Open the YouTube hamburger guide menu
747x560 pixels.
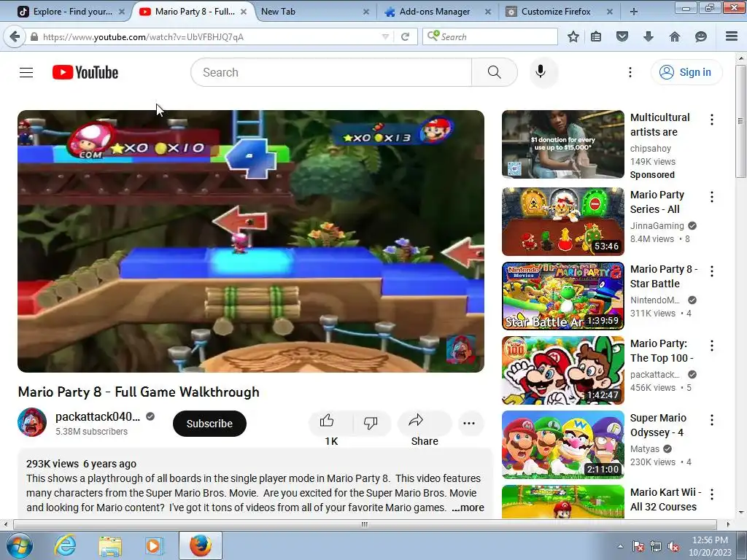click(x=26, y=72)
